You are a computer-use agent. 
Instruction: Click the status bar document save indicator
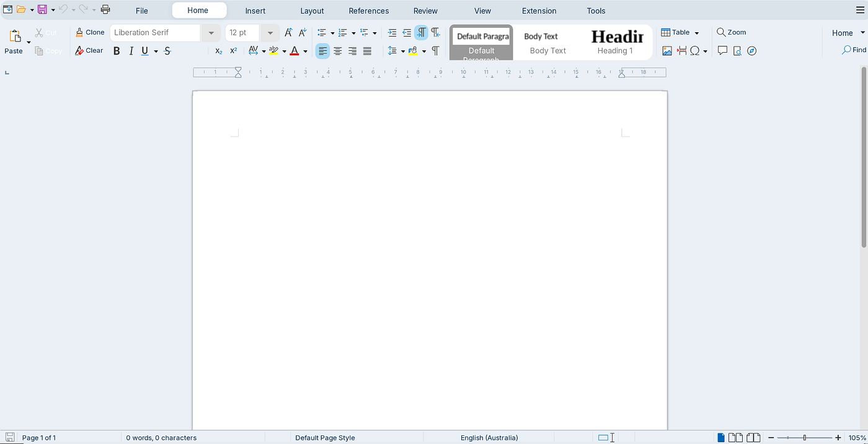coord(10,438)
